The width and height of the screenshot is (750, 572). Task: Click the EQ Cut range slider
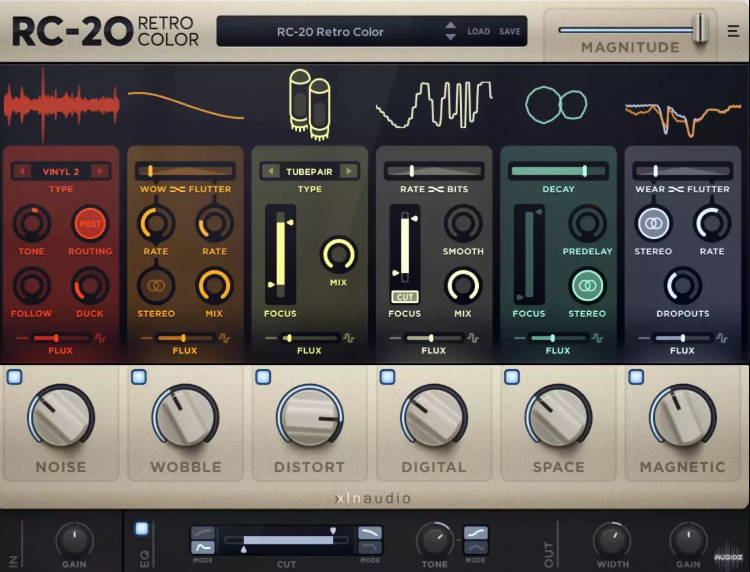286,540
